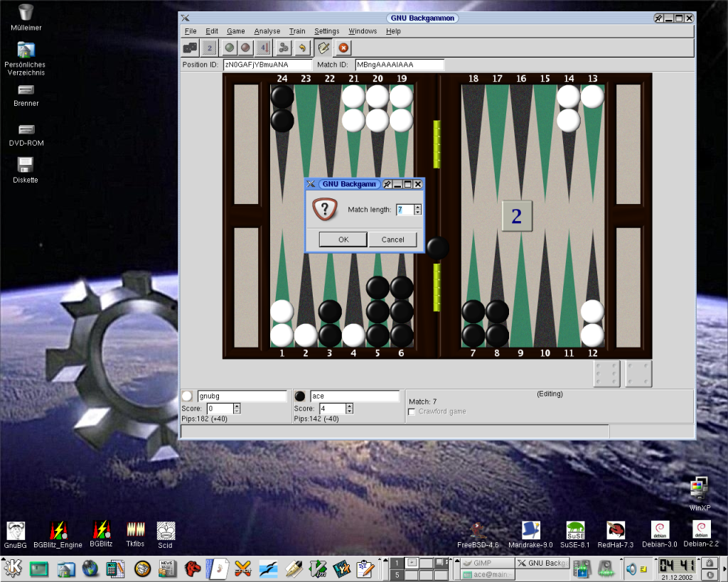The image size is (728, 582).
Task: Open the Diskette desktop icon
Action: tap(26, 170)
